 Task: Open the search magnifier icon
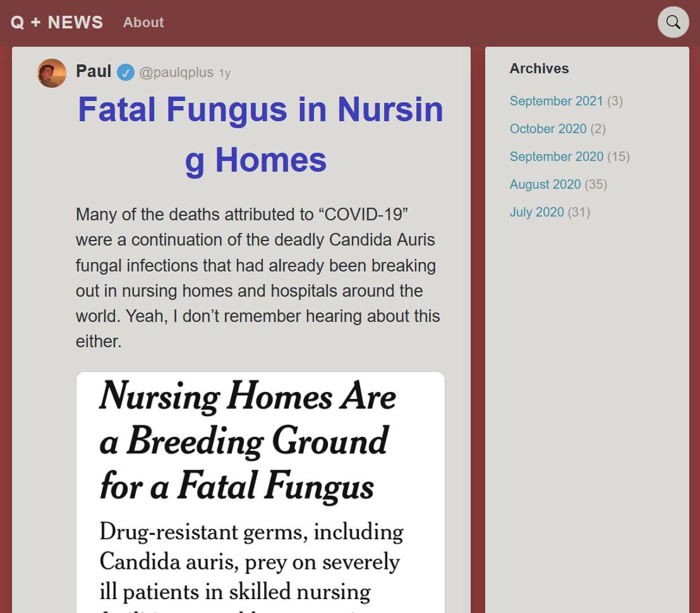coord(673,22)
